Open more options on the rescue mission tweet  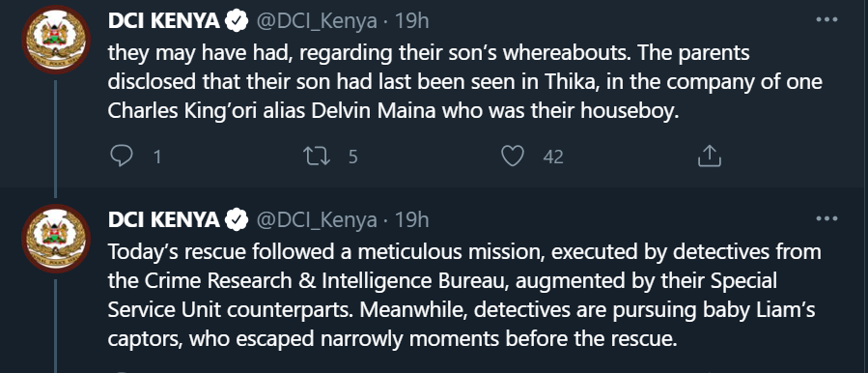point(827,218)
